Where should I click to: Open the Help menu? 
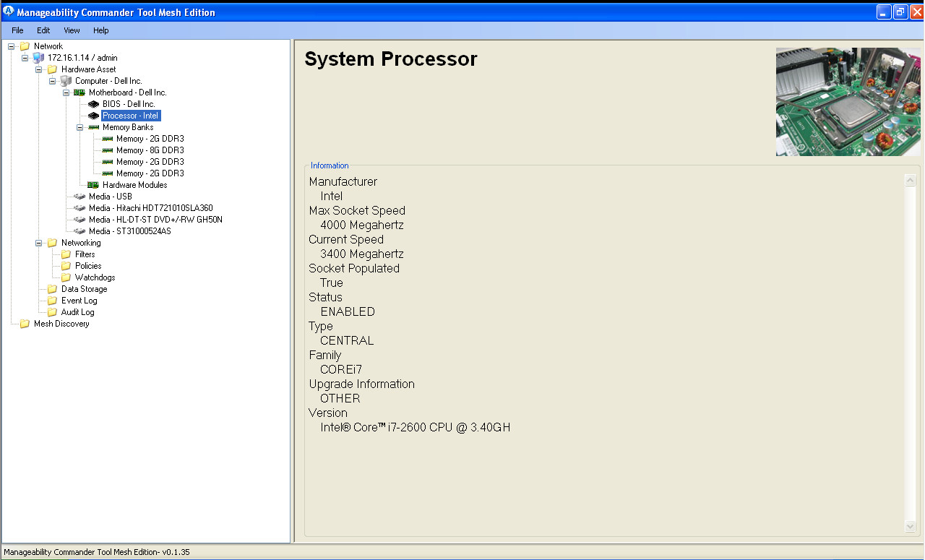click(x=101, y=30)
